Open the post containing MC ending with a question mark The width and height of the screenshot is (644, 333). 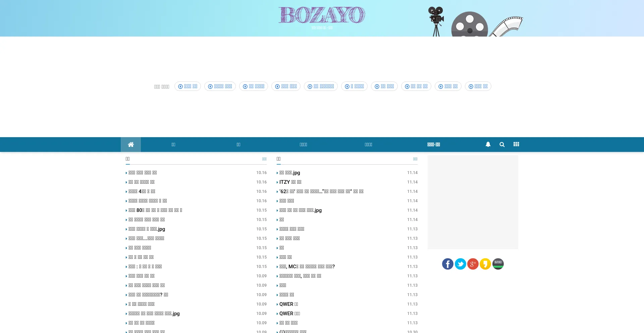(x=307, y=267)
